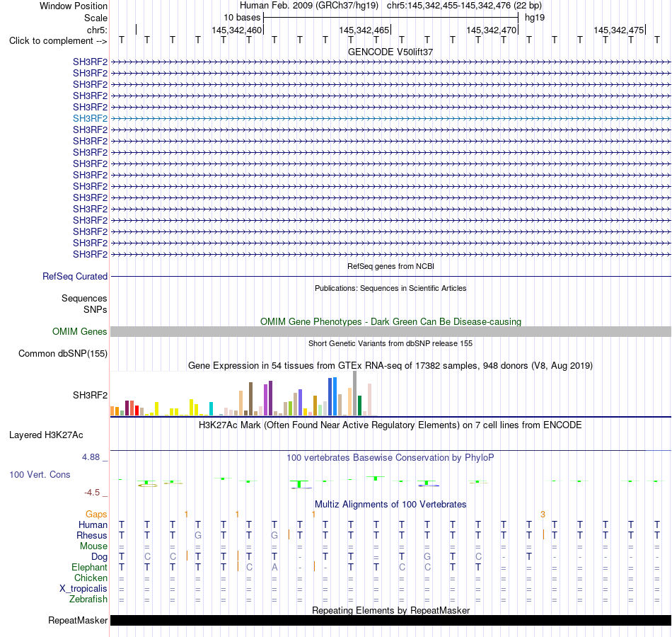Click the "RefSeq genes from NCBI" title
672x637 pixels.
(x=390, y=266)
